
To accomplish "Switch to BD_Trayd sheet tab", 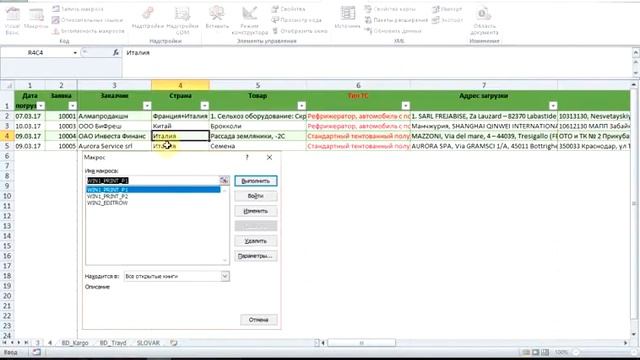I will click(113, 343).
